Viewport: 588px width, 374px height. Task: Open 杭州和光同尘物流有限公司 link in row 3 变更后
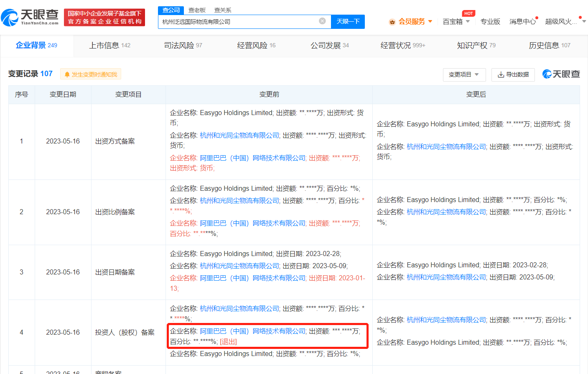[446, 277]
